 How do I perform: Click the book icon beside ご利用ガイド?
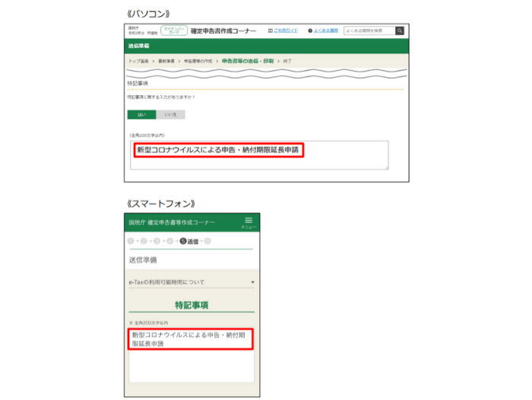pos(271,30)
